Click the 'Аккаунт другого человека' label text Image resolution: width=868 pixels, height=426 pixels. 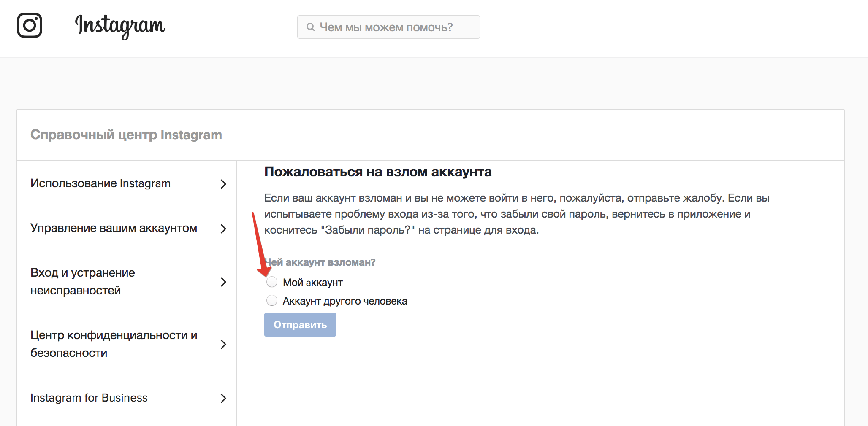(x=345, y=301)
